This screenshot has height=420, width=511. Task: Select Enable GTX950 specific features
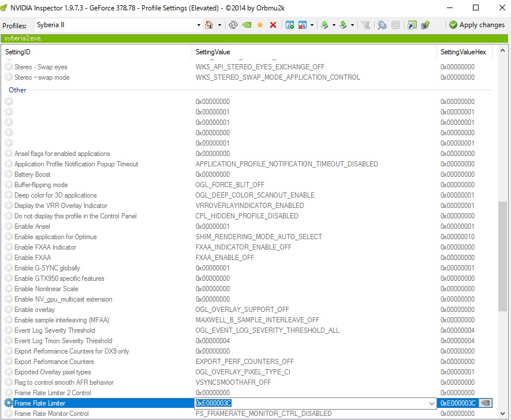59,279
